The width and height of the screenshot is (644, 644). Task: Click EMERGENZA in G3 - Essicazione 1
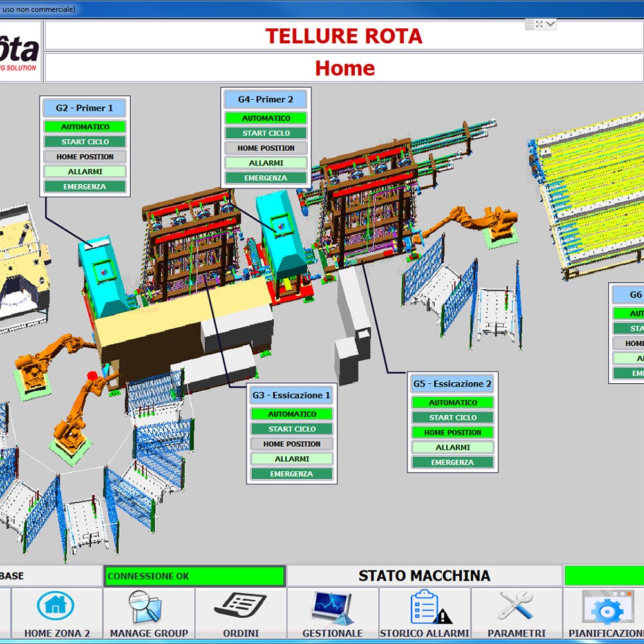(292, 474)
